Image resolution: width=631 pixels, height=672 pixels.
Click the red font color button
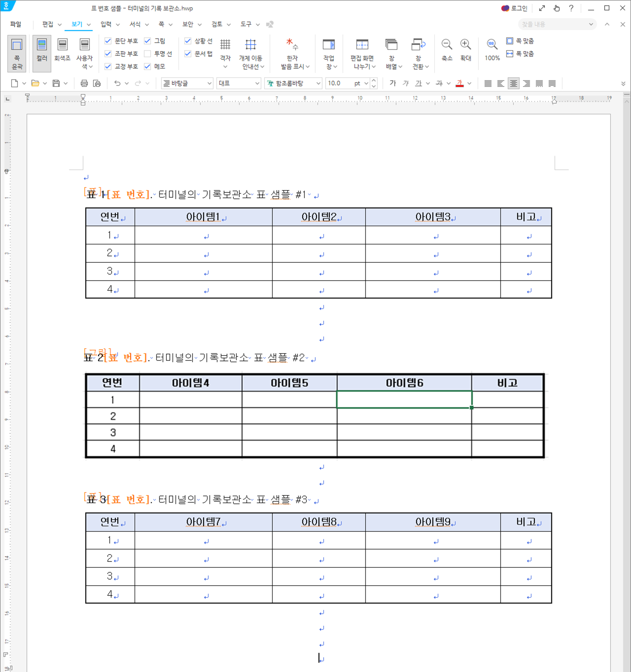tap(459, 83)
